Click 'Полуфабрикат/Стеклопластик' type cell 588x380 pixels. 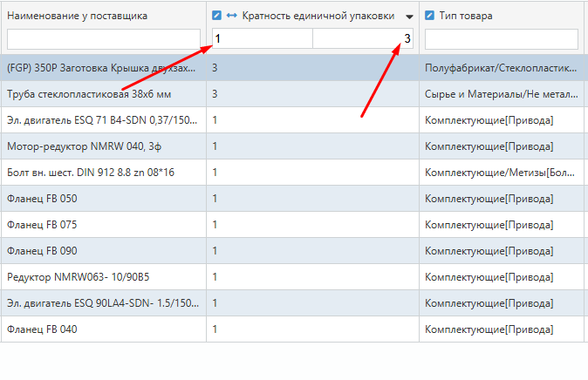pos(501,67)
